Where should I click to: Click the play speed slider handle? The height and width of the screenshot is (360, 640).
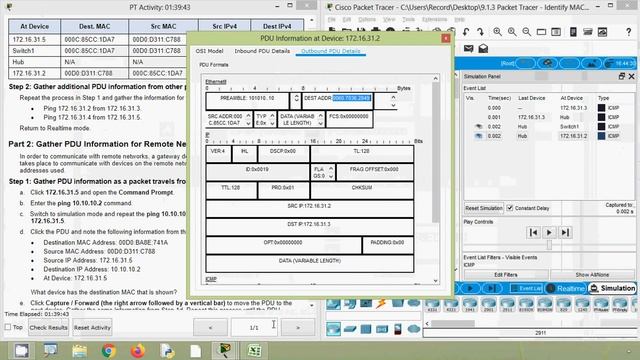click(x=549, y=244)
